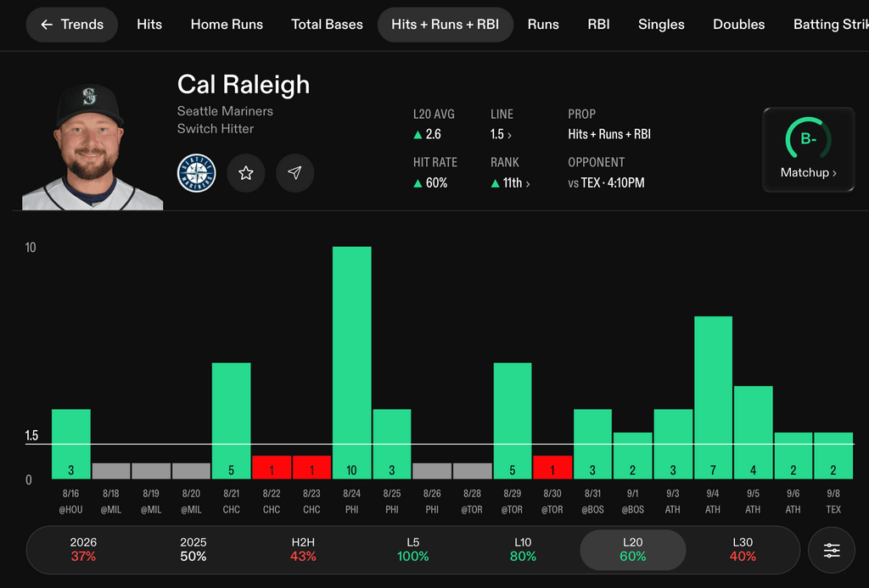Screen dimensions: 869x588
Task: Select the L30 split 40%
Action: coord(743,549)
